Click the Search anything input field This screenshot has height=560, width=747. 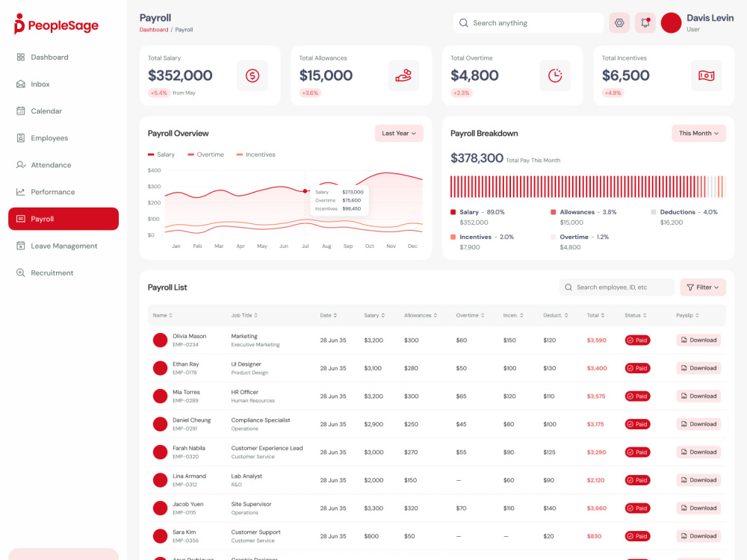528,23
